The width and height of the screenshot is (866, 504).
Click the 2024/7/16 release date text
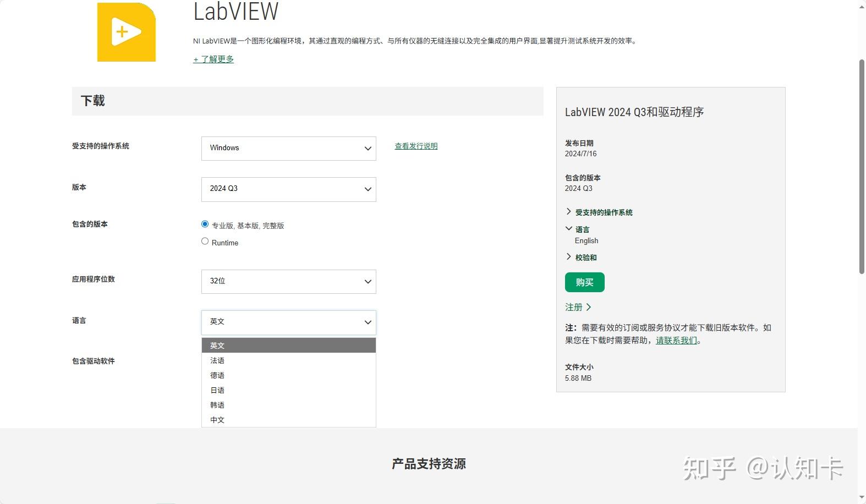pos(580,154)
